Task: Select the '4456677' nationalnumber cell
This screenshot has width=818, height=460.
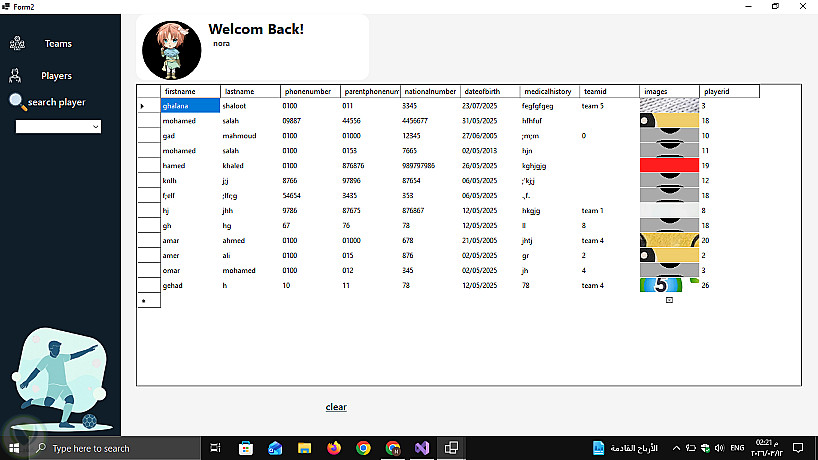Action: pyautogui.click(x=430, y=121)
